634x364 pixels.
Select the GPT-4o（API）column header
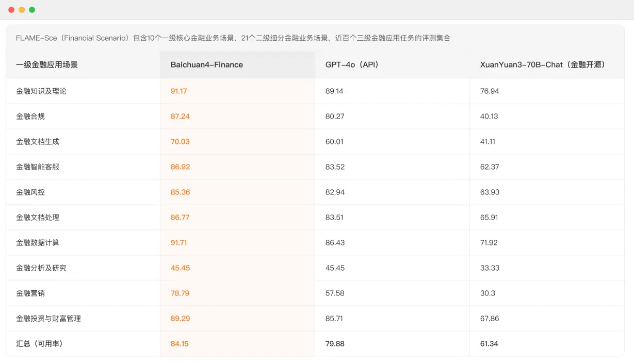click(352, 64)
